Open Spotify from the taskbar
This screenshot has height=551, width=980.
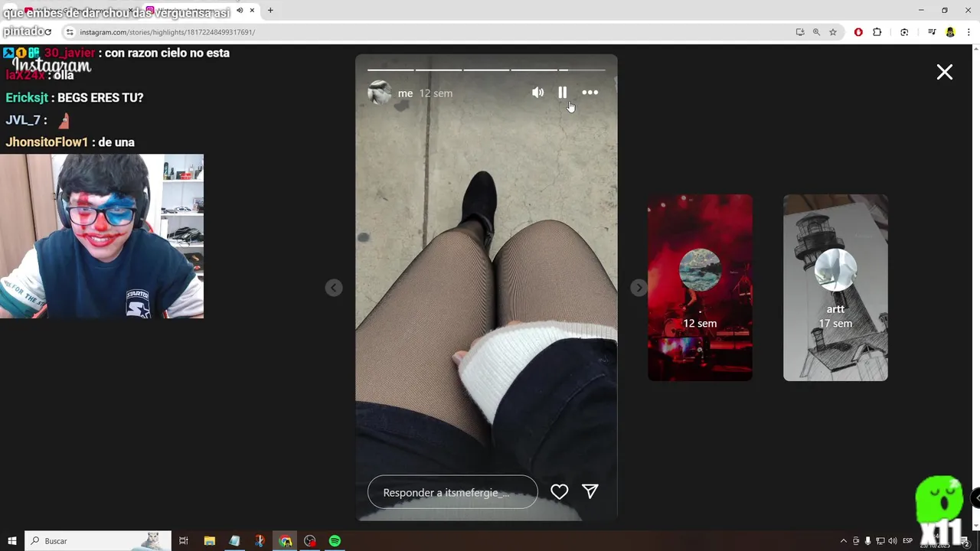click(x=335, y=541)
